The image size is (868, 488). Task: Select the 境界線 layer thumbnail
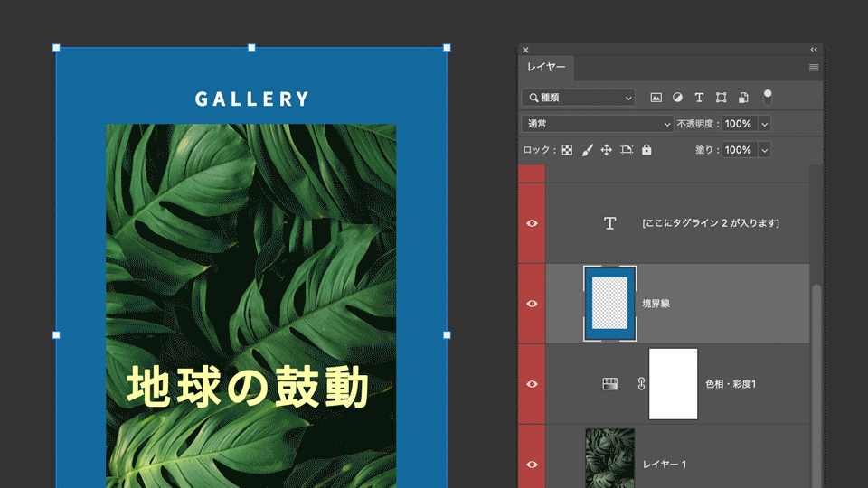[x=610, y=304]
